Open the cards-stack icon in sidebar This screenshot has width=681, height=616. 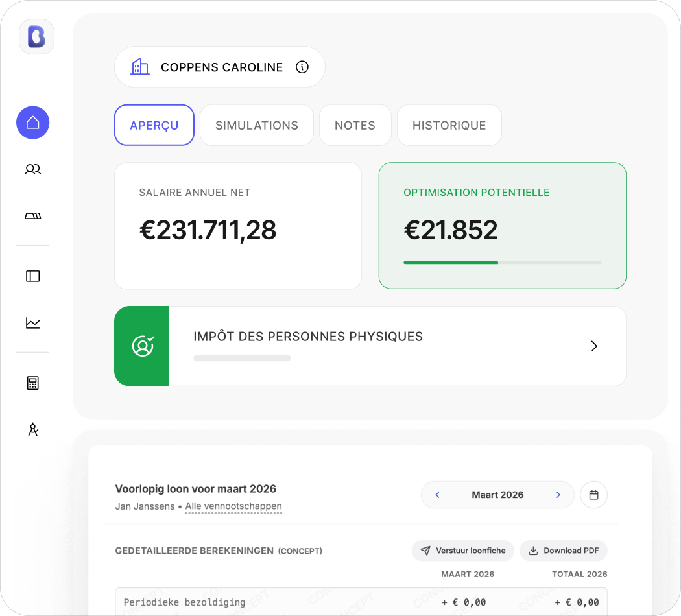[33, 216]
